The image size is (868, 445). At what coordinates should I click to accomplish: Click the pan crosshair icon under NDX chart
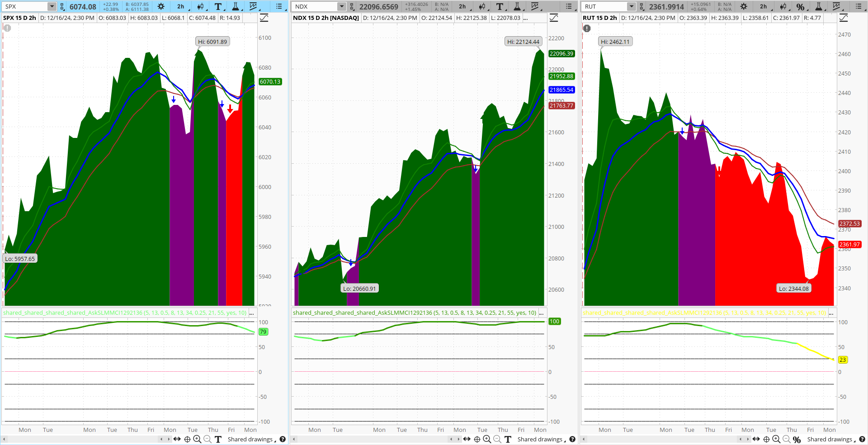(477, 439)
